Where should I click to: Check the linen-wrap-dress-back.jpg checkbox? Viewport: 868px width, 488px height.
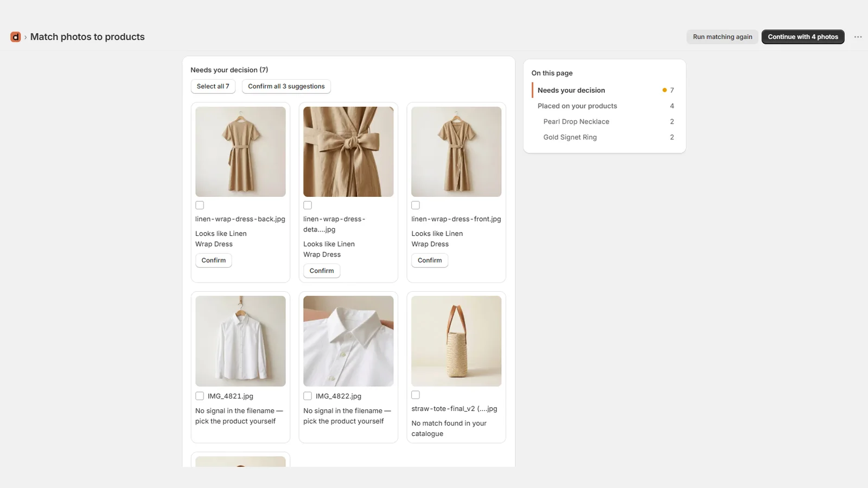tap(200, 206)
